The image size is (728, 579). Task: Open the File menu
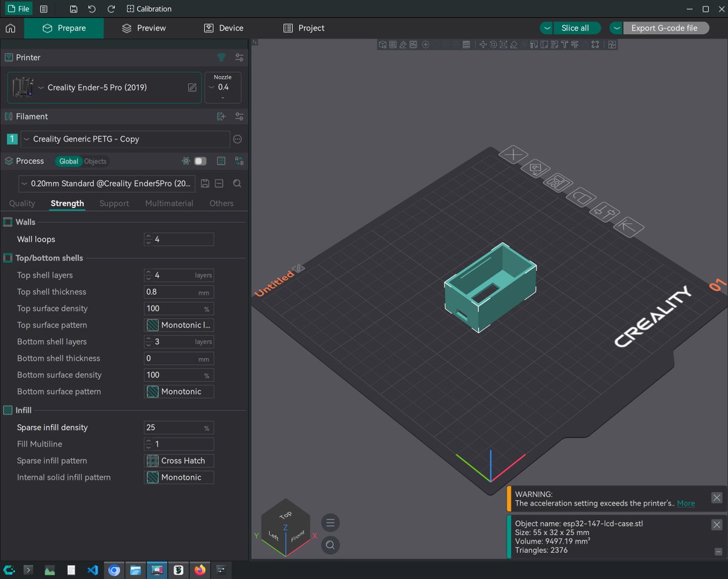coord(18,9)
